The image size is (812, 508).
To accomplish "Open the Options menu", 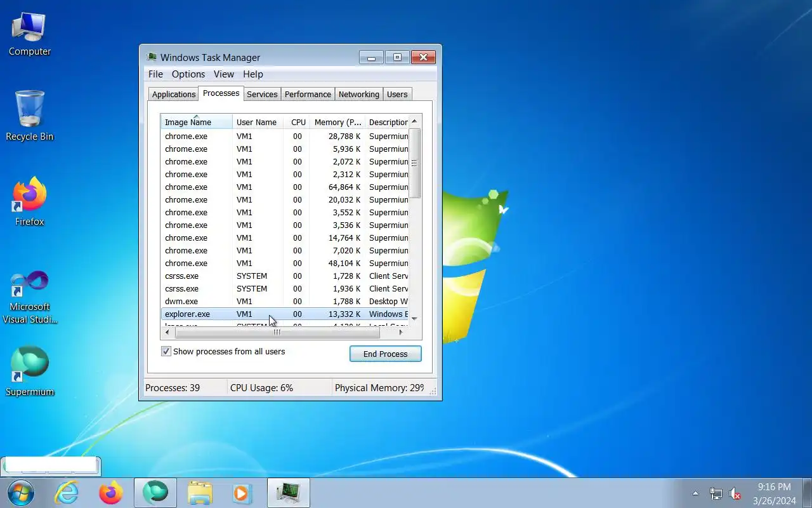I will tap(188, 74).
